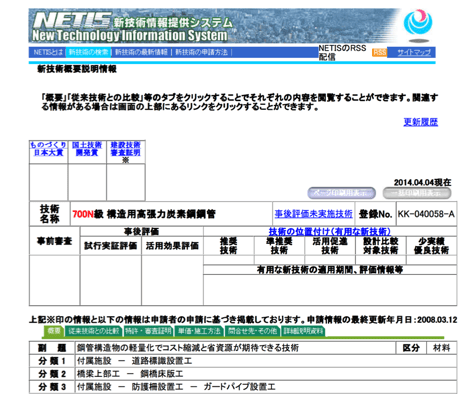The width and height of the screenshot is (476, 394).
Task: Open the 新技術の最新情報 menu item
Action: tap(141, 52)
